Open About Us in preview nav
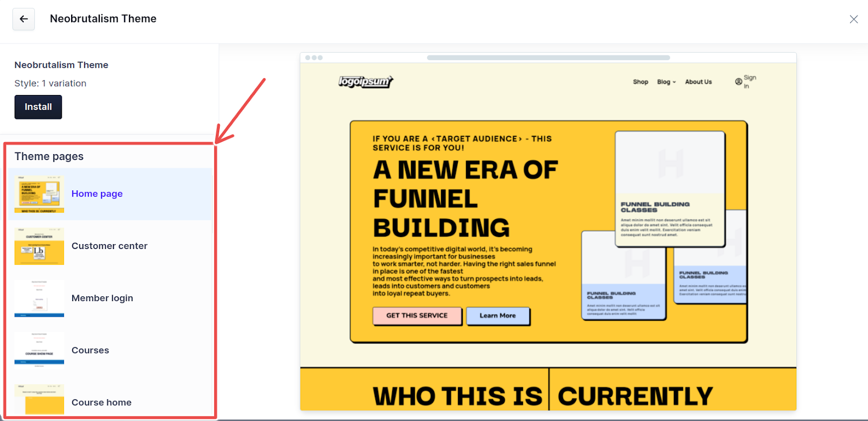Screen dimensions: 868x421 point(698,82)
